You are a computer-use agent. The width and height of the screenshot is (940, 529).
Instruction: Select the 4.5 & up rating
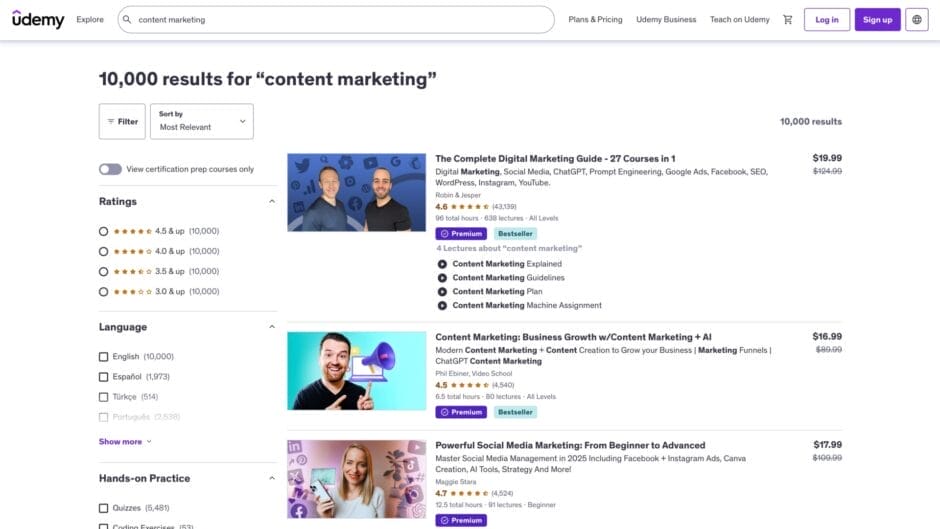pos(104,231)
